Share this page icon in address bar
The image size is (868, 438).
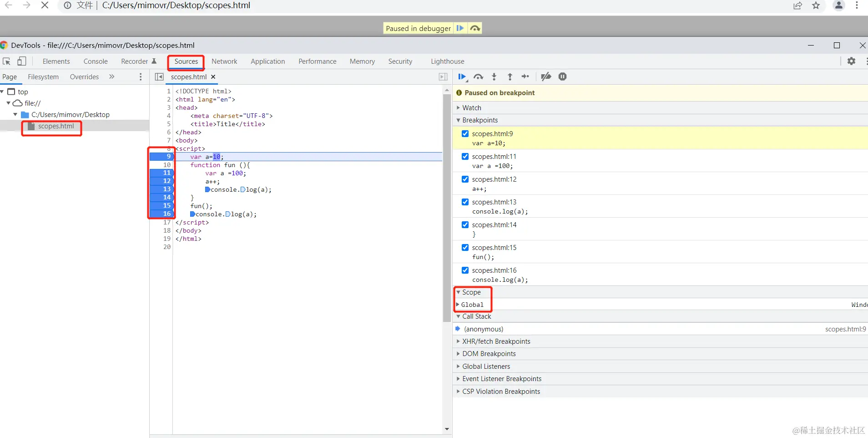[798, 5]
